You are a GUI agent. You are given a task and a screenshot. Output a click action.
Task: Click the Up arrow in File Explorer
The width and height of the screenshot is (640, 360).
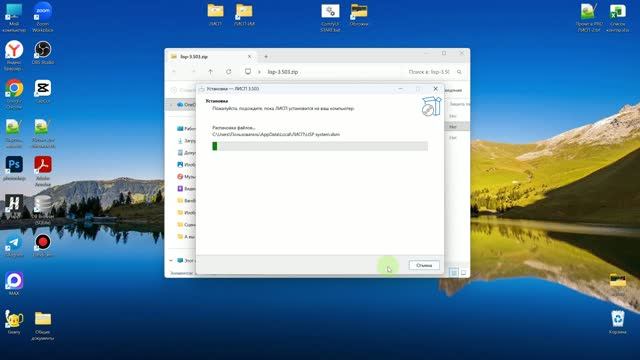pos(211,72)
